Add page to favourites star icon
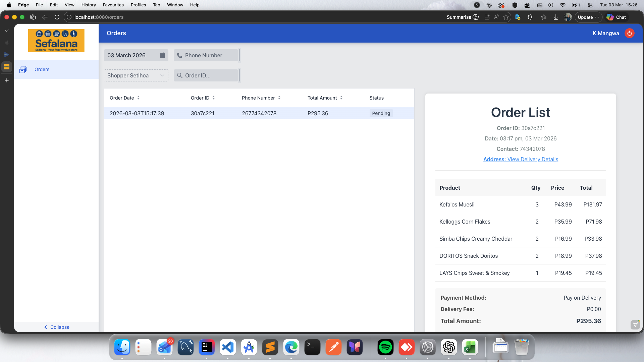 tap(506, 17)
